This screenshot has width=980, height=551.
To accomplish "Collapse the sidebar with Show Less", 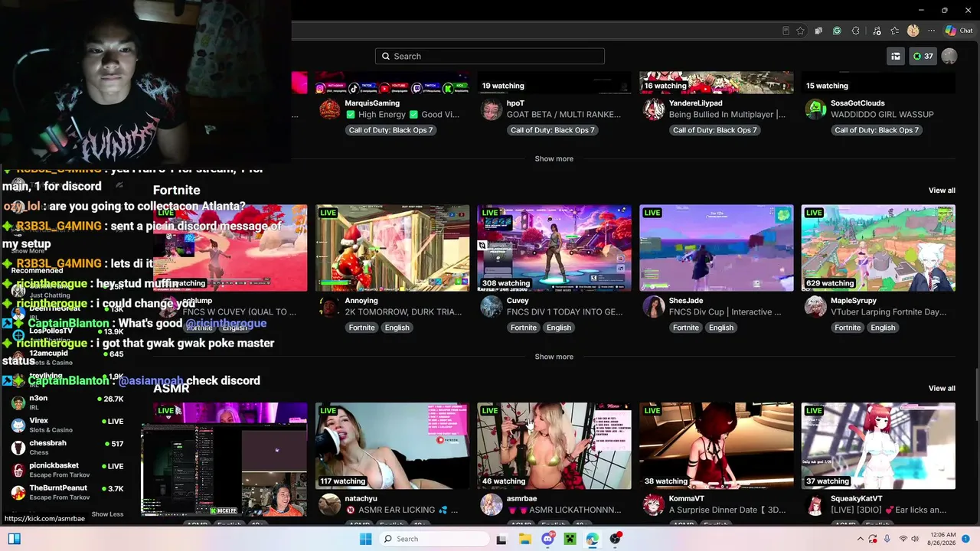I will point(107,514).
